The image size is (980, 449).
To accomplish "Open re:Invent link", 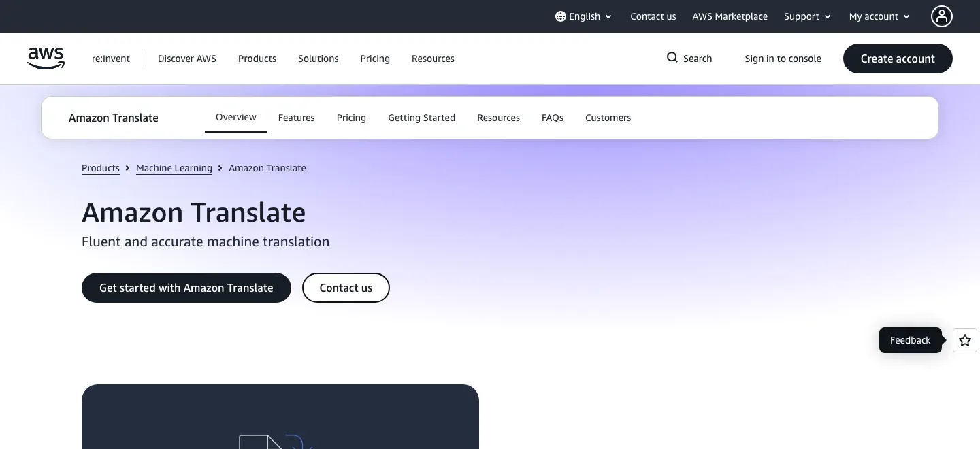I will point(111,59).
